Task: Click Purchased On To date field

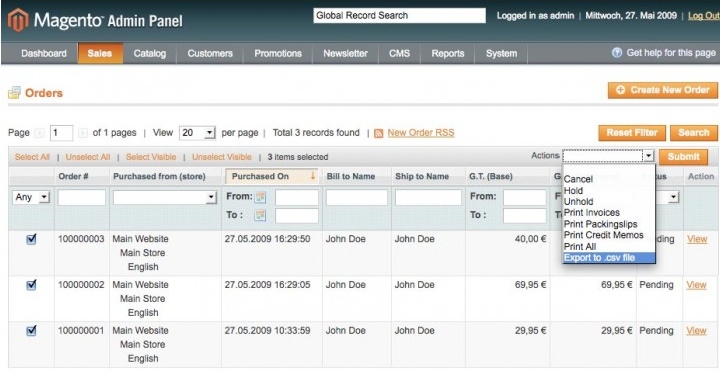Action: point(297,216)
